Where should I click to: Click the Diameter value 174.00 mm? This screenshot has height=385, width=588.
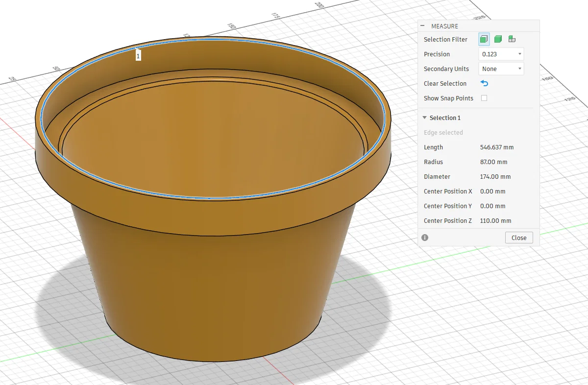(x=495, y=176)
